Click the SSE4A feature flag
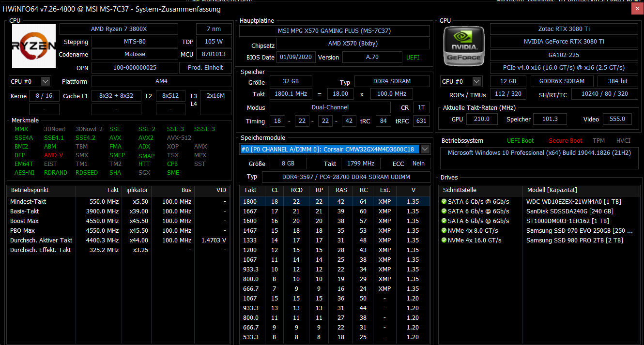The image size is (644, 345). (24, 138)
